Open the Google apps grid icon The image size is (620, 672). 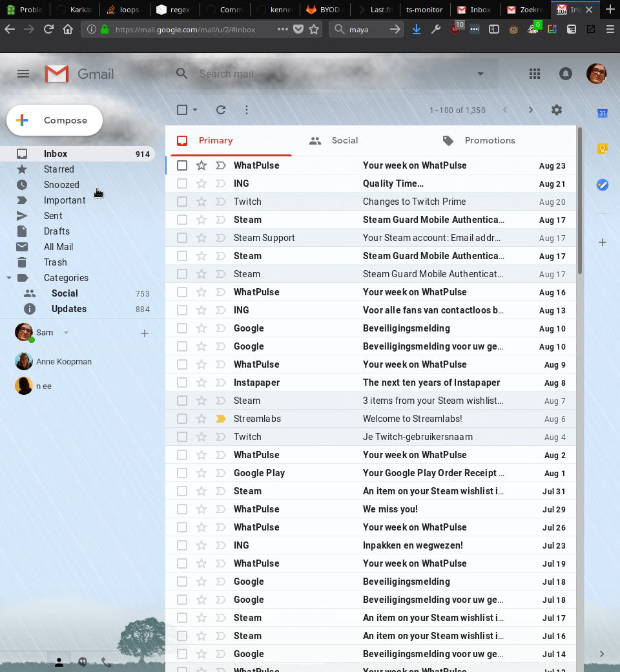[x=534, y=74]
